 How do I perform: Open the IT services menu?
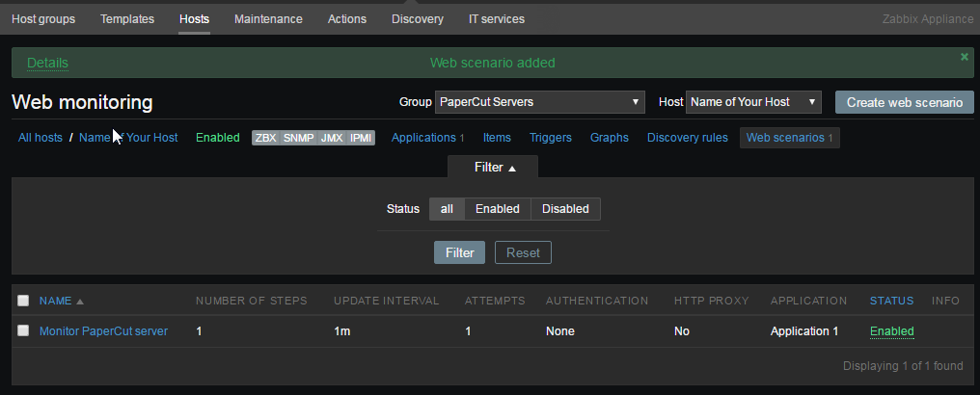coord(497,19)
